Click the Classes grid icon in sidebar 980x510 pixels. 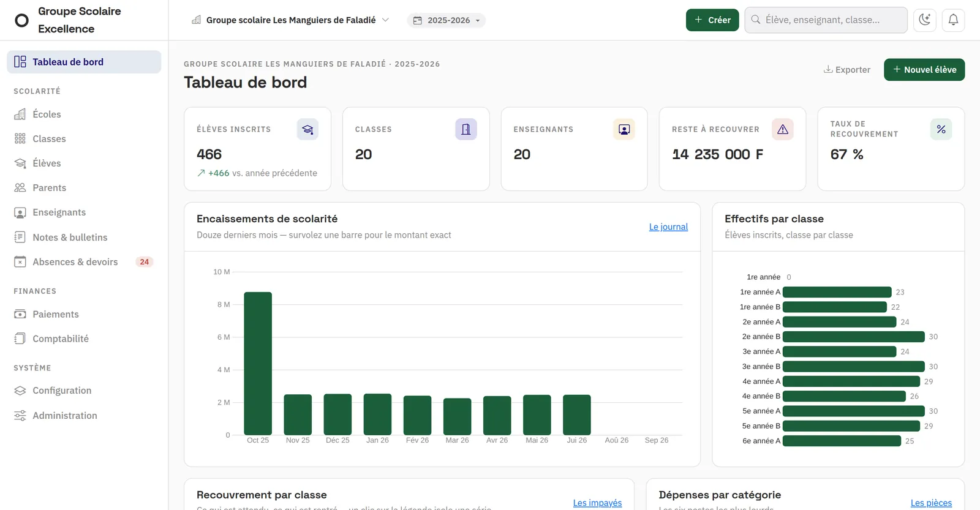[x=20, y=138]
